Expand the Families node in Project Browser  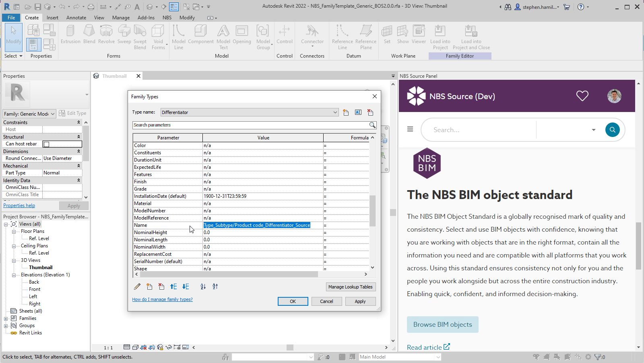pyautogui.click(x=6, y=318)
